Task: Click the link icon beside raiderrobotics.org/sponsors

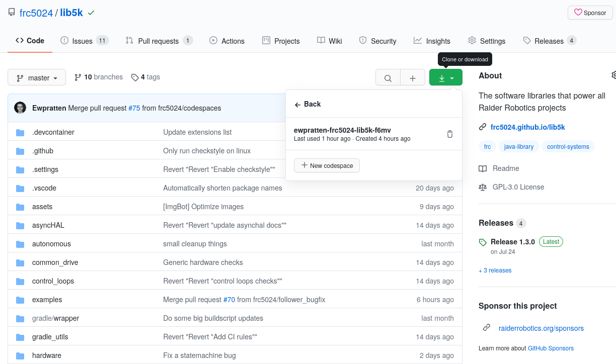Action: pos(487,328)
